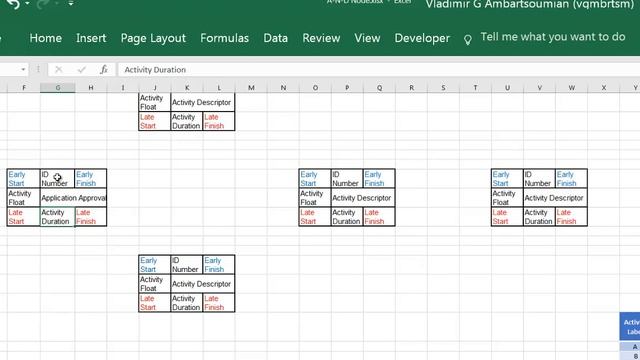Image resolution: width=640 pixels, height=360 pixels.
Task: Click the Tell me what you want to do box
Action: point(553,37)
